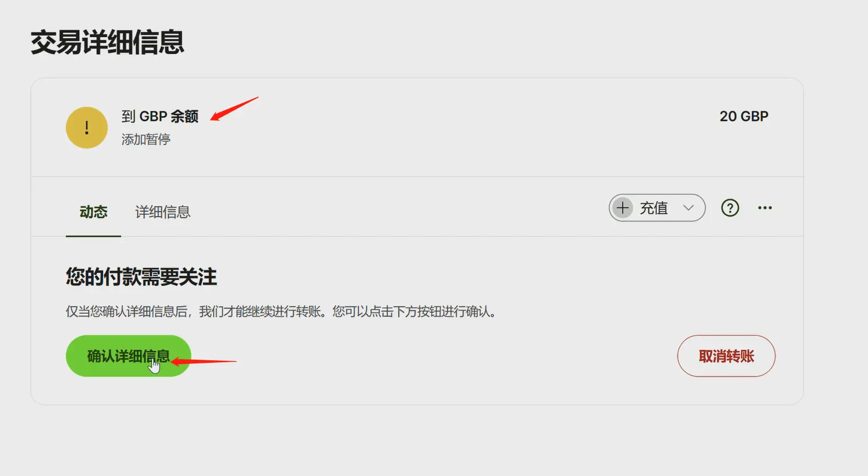Screen dimensions: 868x476
Task: Select the 到 GBP 余额 transaction title
Action: [x=160, y=116]
